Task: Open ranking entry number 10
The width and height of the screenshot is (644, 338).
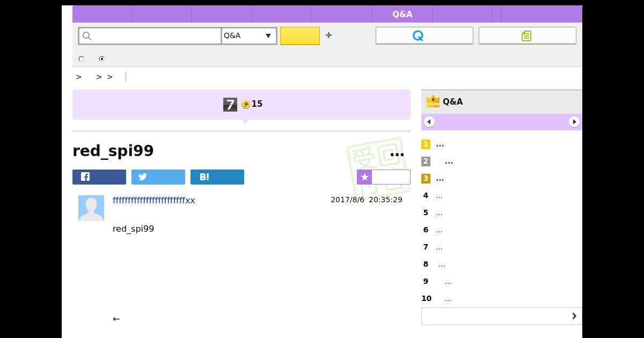Action: [448, 299]
